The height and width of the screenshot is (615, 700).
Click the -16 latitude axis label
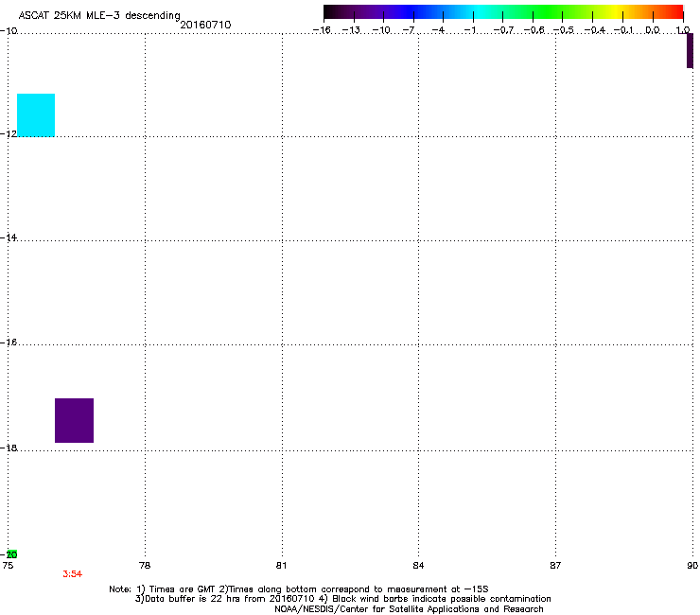(9, 343)
